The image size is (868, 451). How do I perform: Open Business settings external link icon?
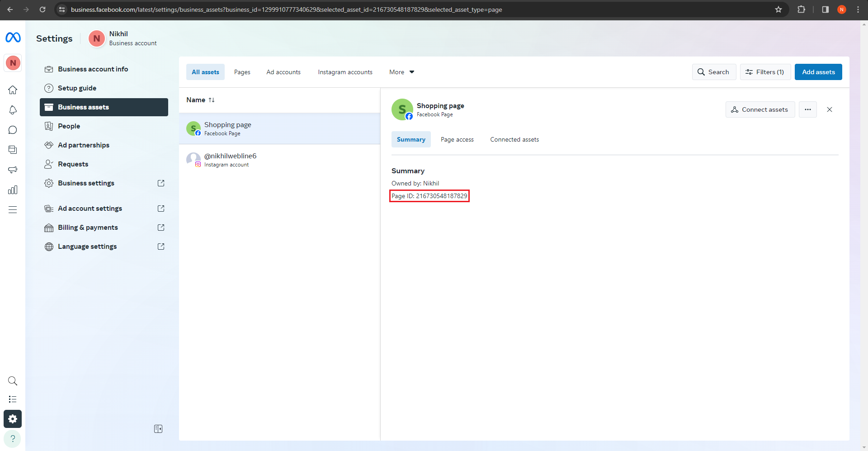tap(161, 183)
